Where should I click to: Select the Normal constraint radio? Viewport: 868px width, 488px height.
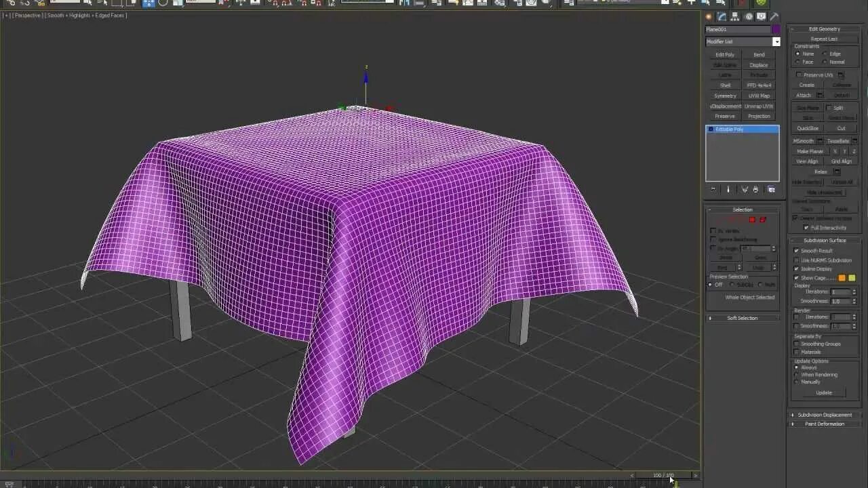coord(825,62)
